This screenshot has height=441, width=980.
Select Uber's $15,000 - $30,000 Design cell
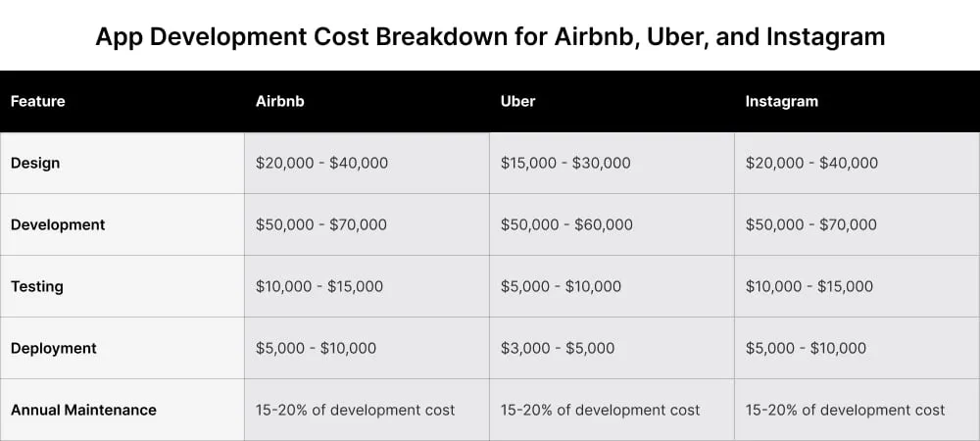click(565, 163)
